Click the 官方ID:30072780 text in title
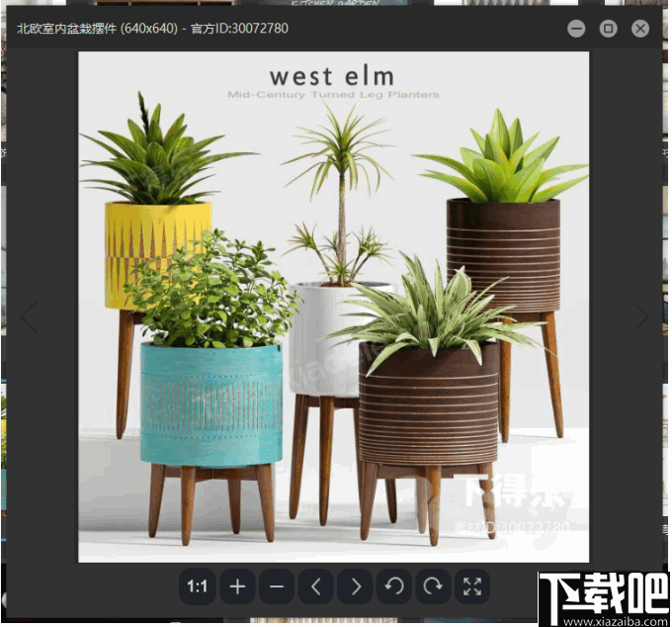 point(239,29)
